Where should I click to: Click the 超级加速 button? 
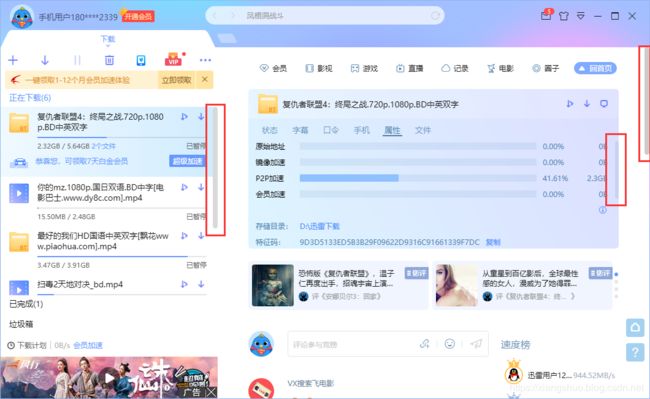coord(187,161)
